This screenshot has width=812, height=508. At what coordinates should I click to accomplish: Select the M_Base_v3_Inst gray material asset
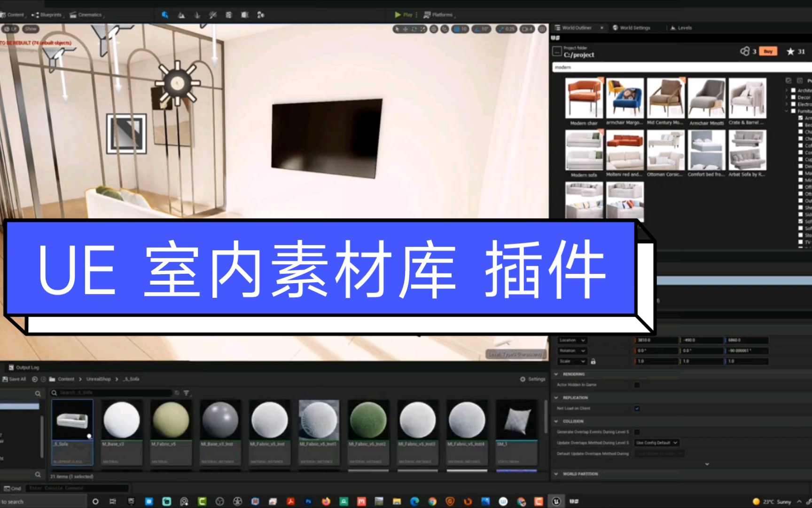(x=220, y=432)
